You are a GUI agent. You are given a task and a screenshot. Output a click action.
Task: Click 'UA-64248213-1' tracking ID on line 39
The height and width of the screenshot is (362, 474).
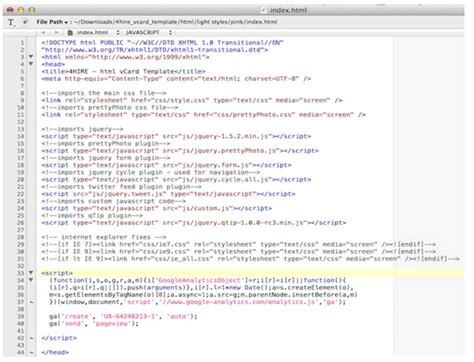[129, 316]
